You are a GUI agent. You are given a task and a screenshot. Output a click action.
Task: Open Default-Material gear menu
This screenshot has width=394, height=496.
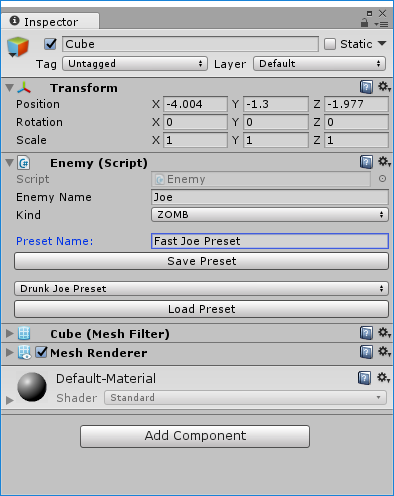(x=383, y=378)
